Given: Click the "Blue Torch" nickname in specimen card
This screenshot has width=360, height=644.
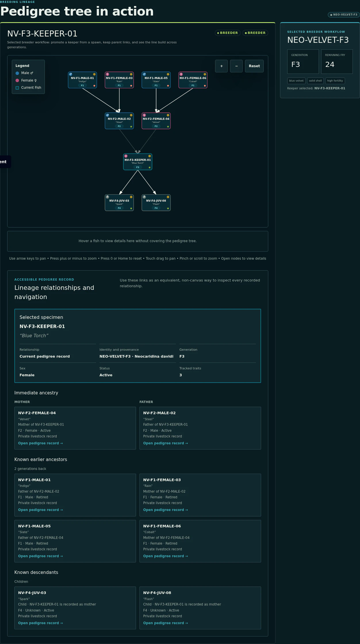Looking at the screenshot, I should (34, 336).
